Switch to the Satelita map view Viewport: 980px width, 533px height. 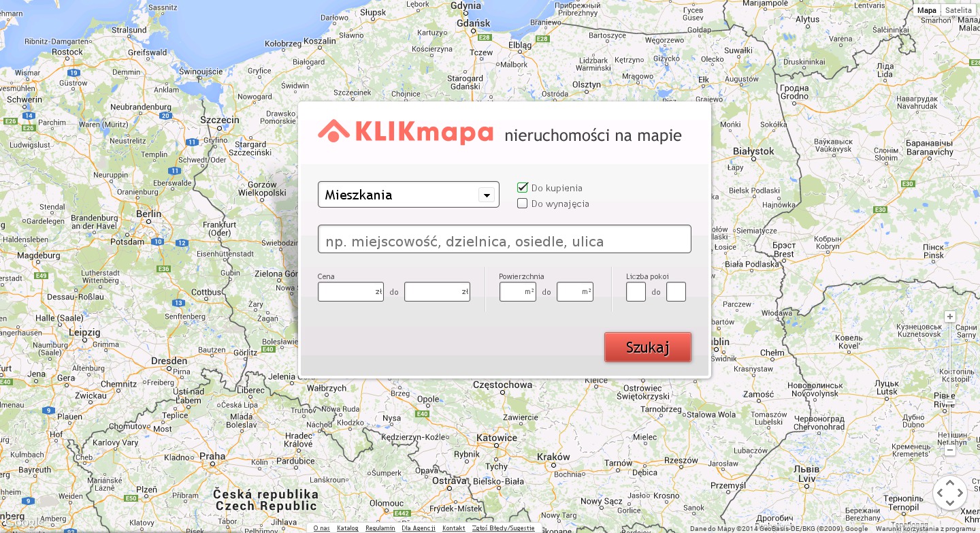click(958, 10)
